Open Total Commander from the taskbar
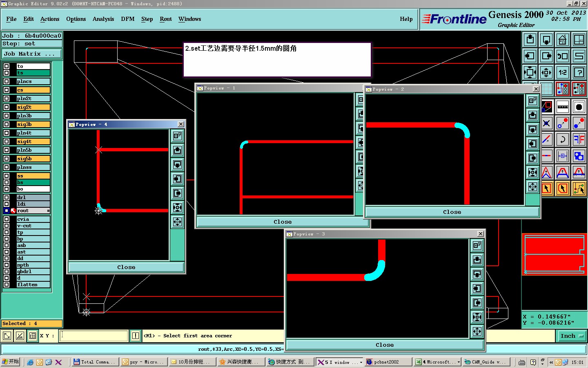Screen dimensions: 588x368 pyautogui.click(x=96, y=362)
